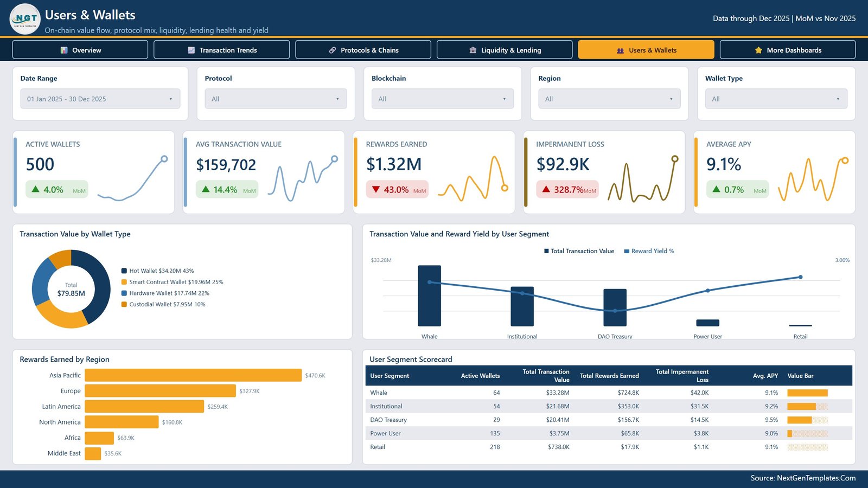868x488 pixels.
Task: Open the More Dashboards tab
Action: click(x=788, y=50)
